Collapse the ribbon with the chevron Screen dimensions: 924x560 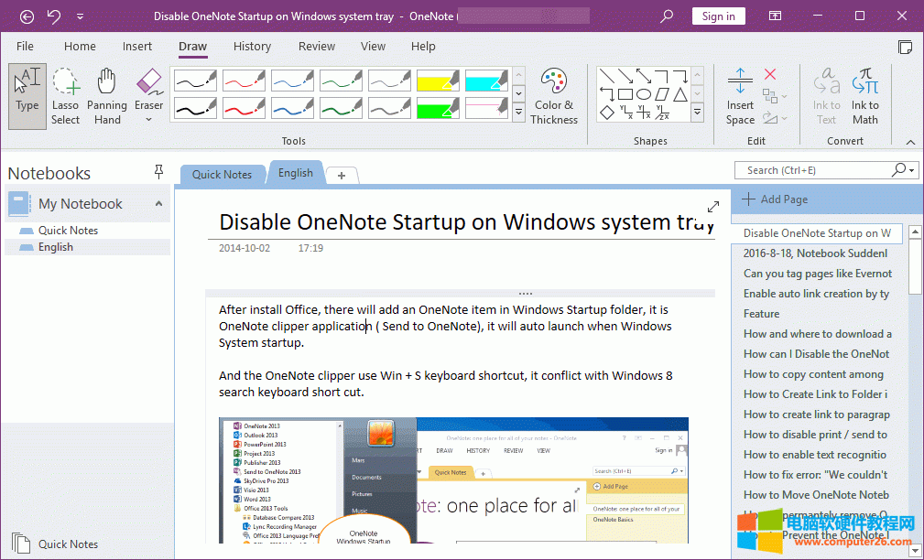(x=910, y=142)
